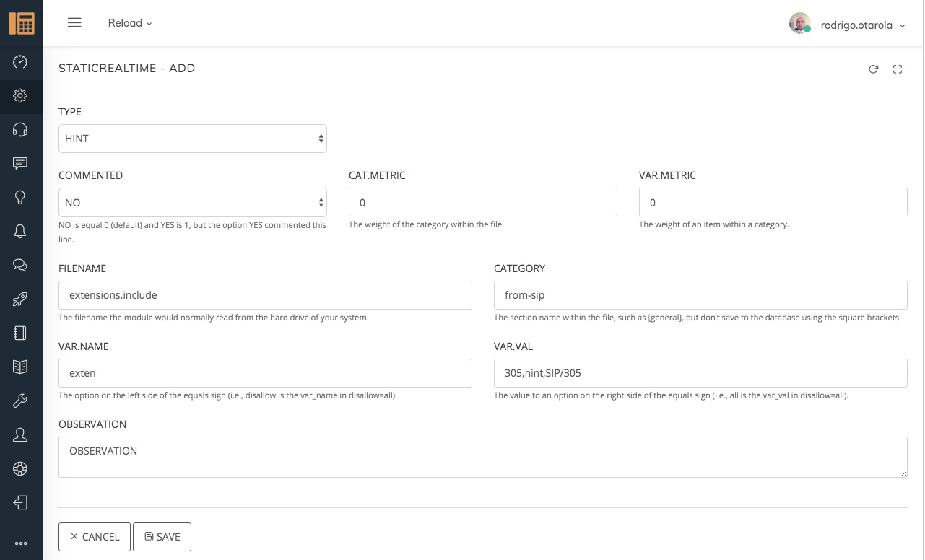Click the lightbulb icon in sidebar
Viewport: 925px width, 560px height.
[x=20, y=197]
